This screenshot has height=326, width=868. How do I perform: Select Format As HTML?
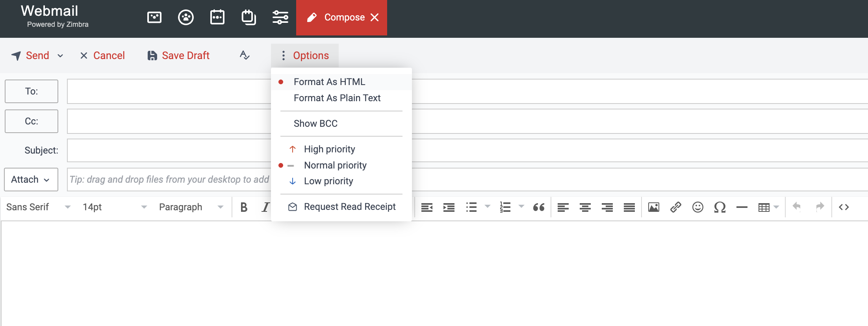(x=341, y=82)
